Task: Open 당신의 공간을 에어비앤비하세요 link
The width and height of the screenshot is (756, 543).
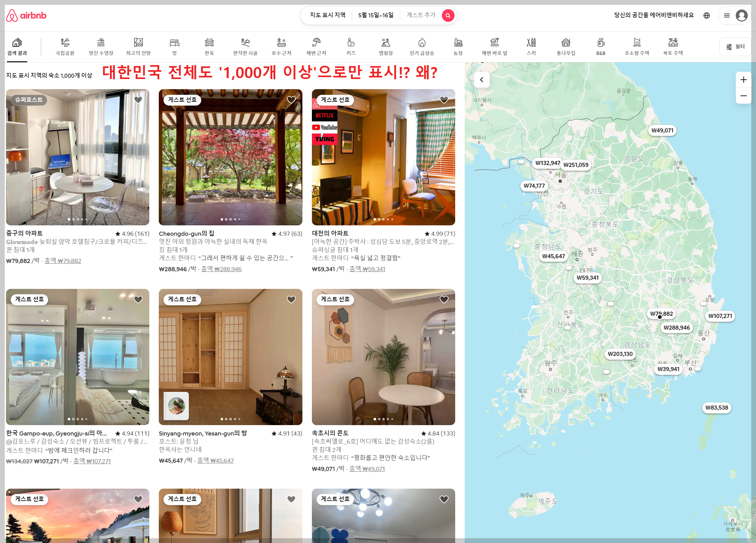Action: point(653,15)
